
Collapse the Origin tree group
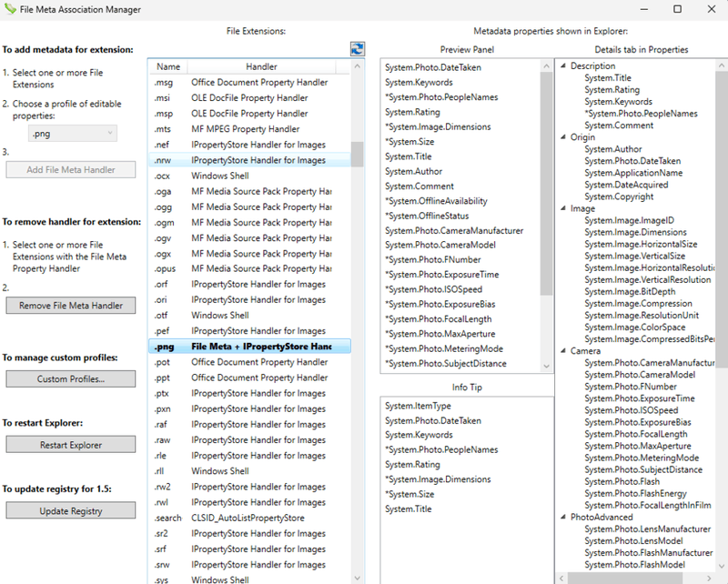point(563,137)
